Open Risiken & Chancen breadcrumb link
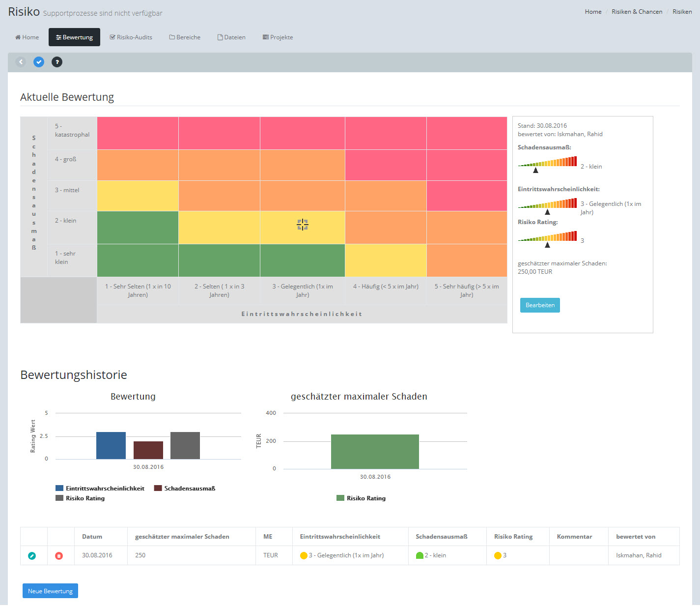Viewport: 700px width, 606px height. (637, 12)
